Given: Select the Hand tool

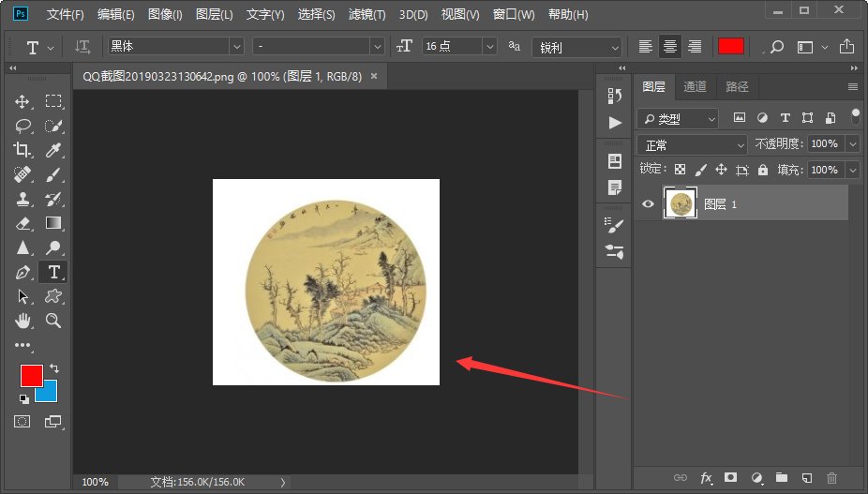Looking at the screenshot, I should click(22, 321).
